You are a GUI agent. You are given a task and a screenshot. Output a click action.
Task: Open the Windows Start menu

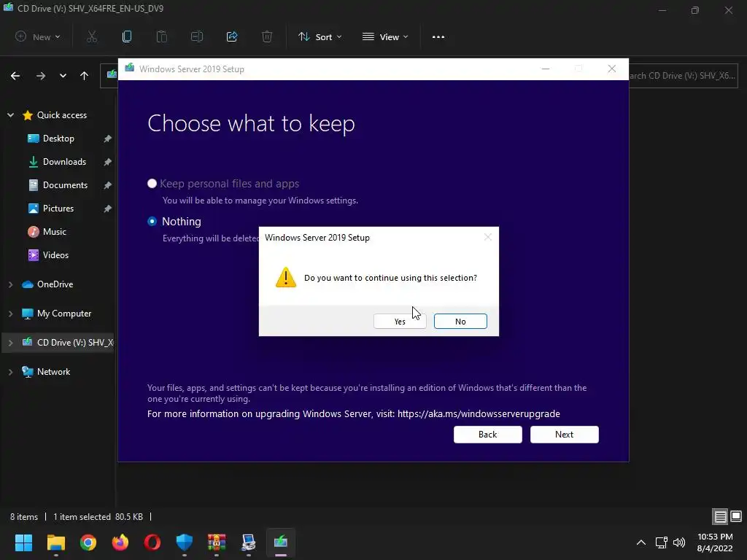tap(23, 542)
